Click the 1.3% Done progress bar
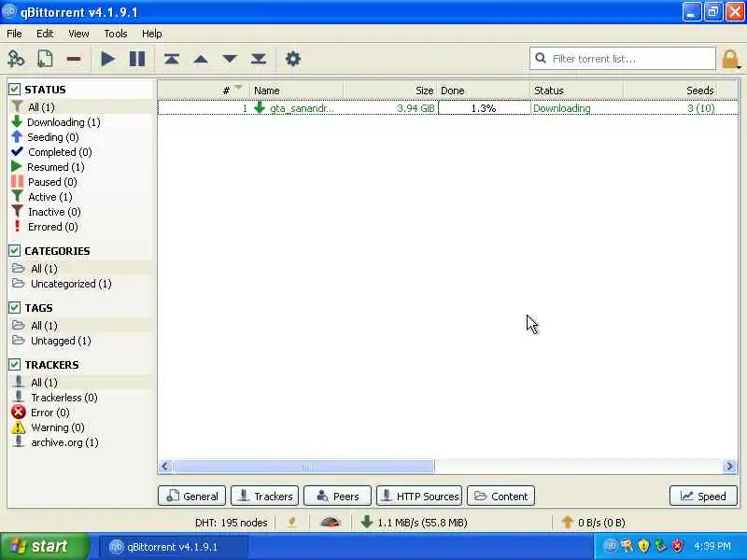 coord(484,108)
